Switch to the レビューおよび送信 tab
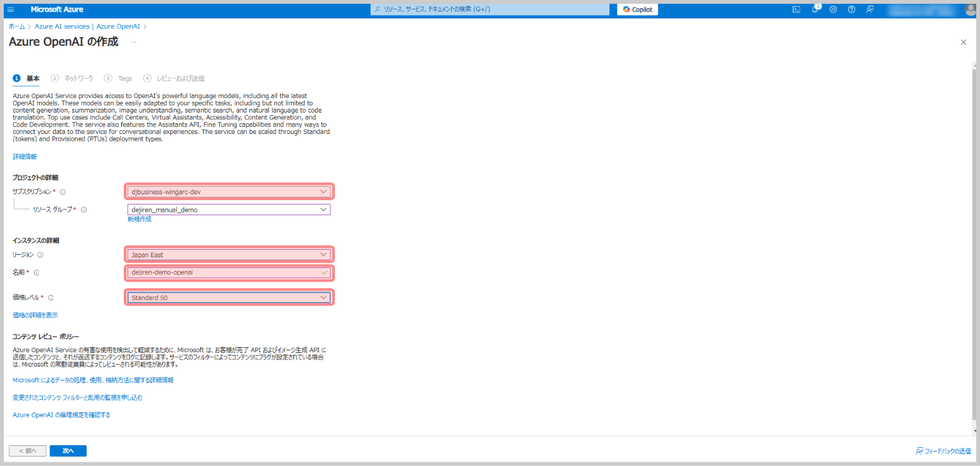 coord(174,79)
